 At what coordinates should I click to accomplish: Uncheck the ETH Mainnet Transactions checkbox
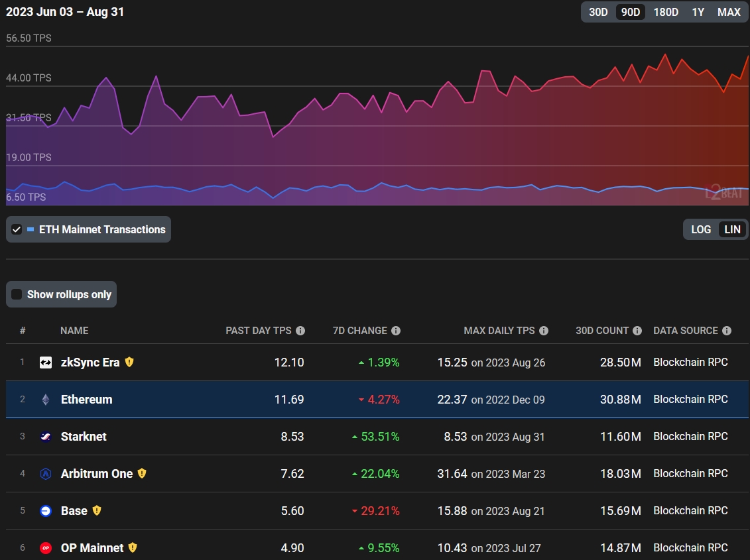[x=17, y=229]
